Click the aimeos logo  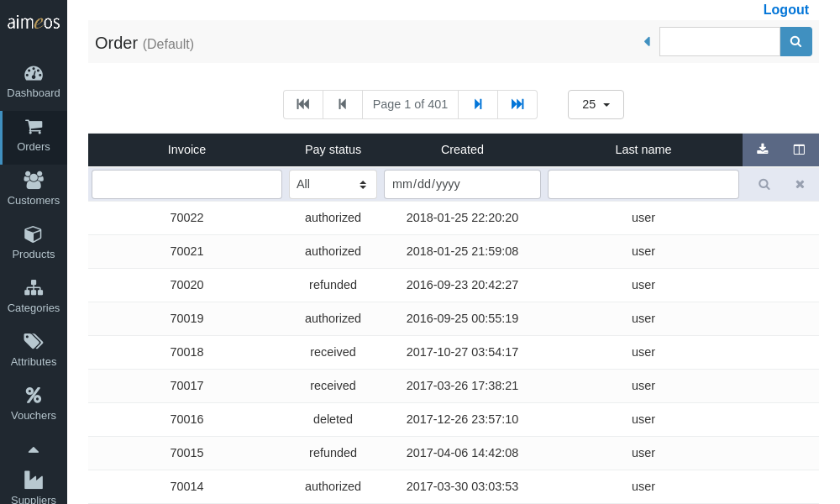coord(34,22)
